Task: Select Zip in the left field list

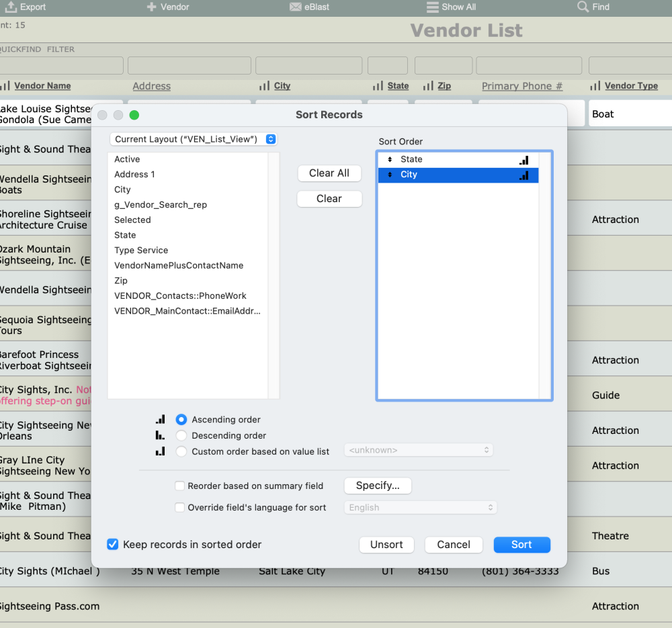Action: pyautogui.click(x=187, y=281)
